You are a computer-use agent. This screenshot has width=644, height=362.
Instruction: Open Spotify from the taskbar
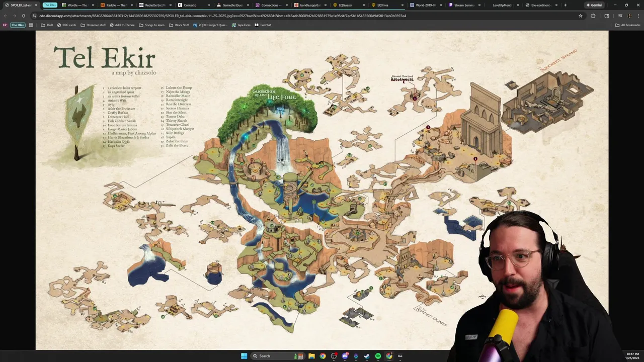(x=378, y=356)
